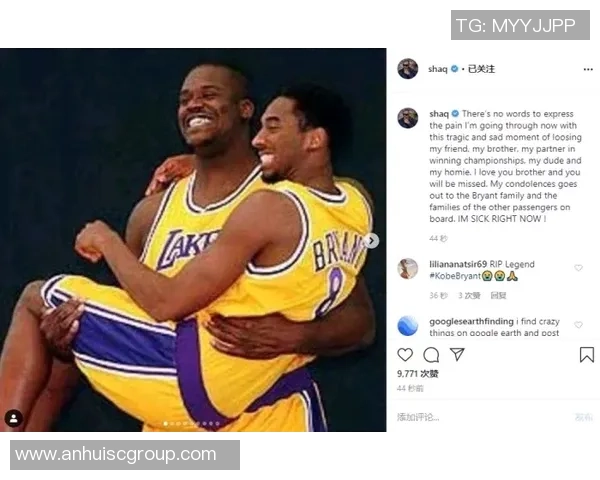The width and height of the screenshot is (600, 480).
Task: Advance carousel with the next arrow
Action: (x=371, y=241)
